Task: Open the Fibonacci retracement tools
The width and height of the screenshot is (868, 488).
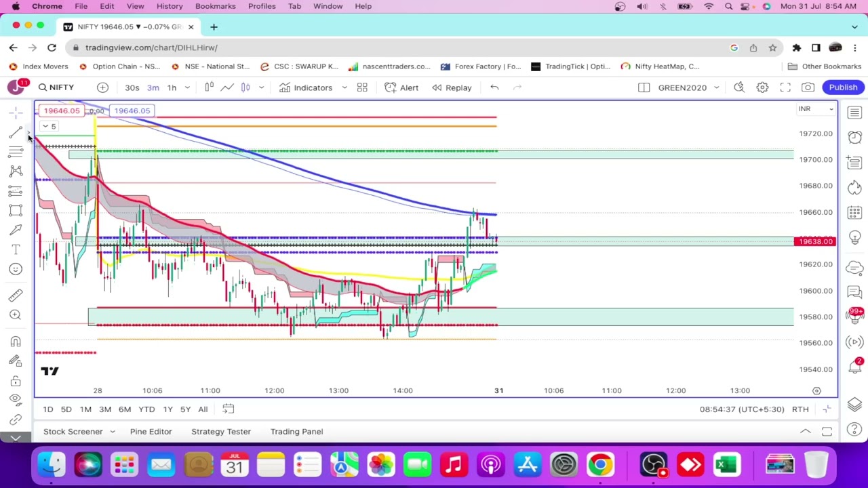Action: (x=16, y=152)
